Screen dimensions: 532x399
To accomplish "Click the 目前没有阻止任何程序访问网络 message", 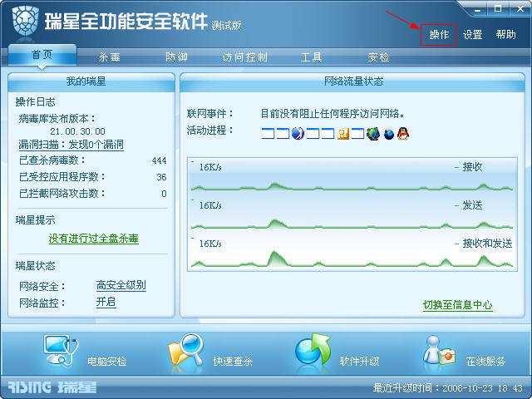I will pyautogui.click(x=332, y=114).
